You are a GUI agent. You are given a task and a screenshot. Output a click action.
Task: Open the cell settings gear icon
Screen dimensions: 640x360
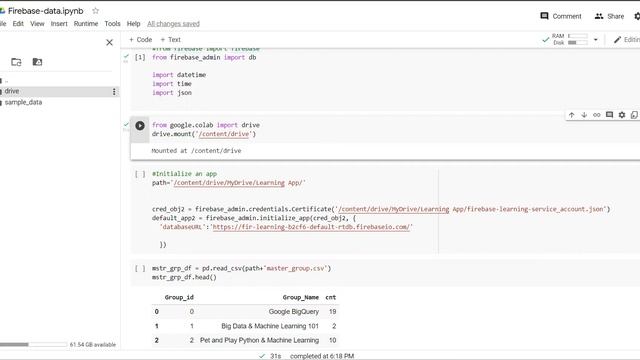tap(622, 115)
